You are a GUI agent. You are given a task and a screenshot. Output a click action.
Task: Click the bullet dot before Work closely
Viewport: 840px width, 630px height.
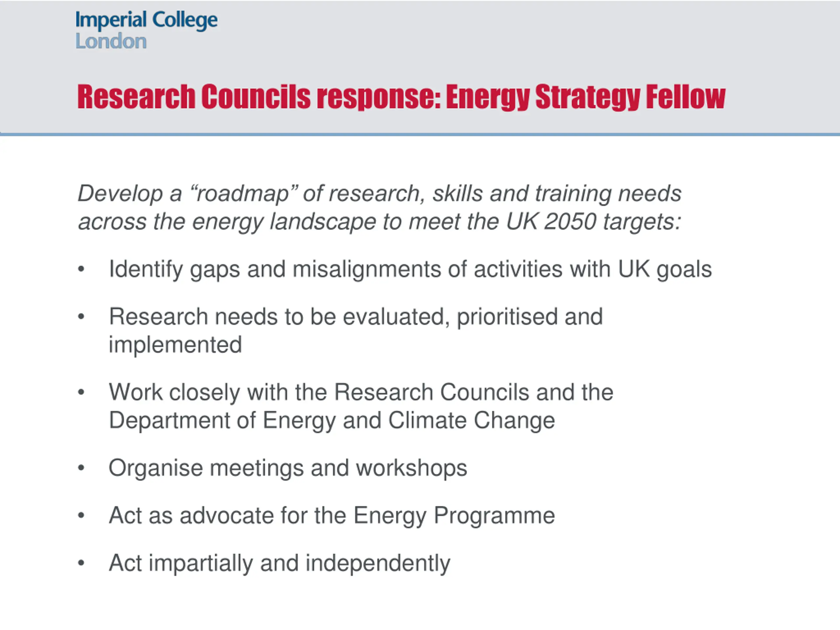point(81,392)
